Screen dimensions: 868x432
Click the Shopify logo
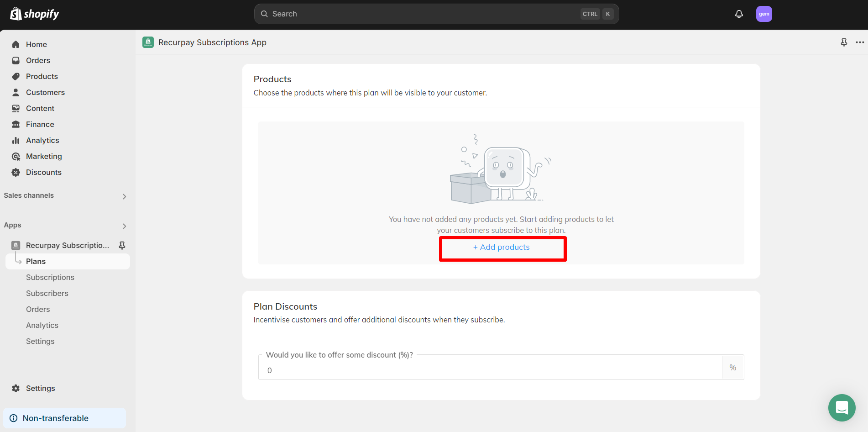[x=35, y=14]
